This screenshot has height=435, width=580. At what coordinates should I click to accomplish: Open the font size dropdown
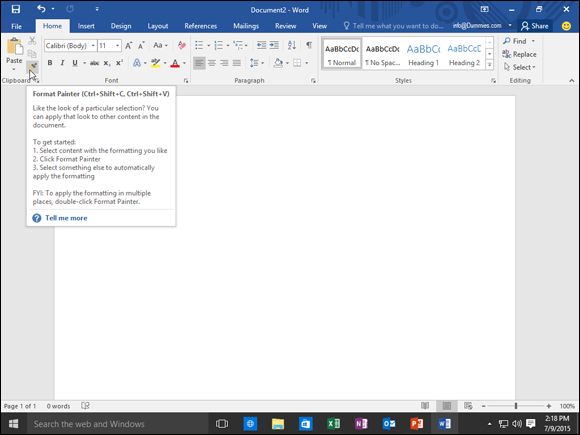click(x=118, y=45)
